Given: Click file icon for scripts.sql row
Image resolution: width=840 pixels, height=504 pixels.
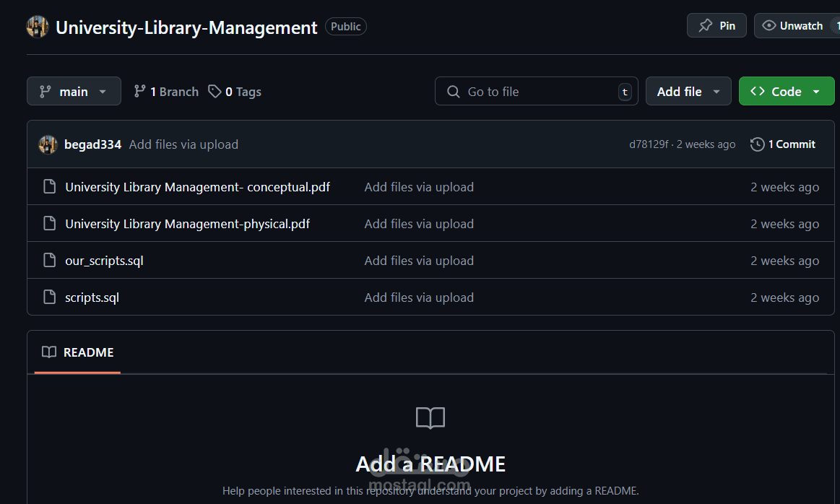Looking at the screenshot, I should pyautogui.click(x=49, y=297).
